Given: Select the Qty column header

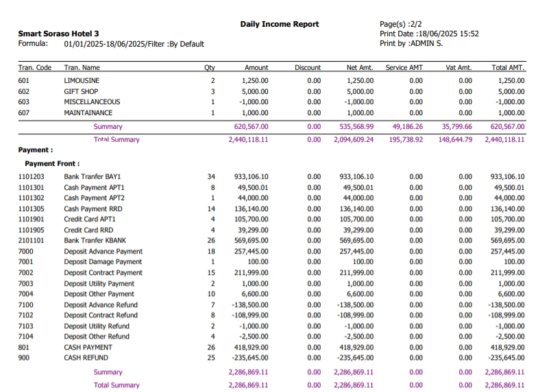Looking at the screenshot, I should tap(210, 68).
